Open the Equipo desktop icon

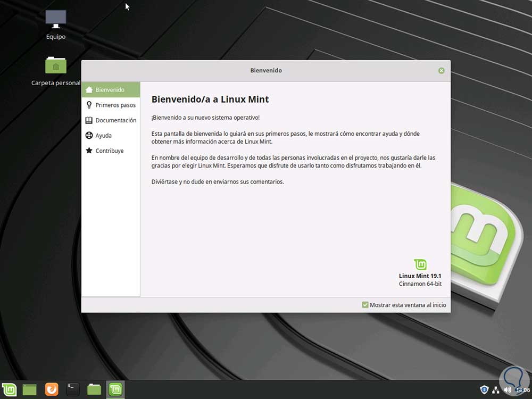coord(56,25)
